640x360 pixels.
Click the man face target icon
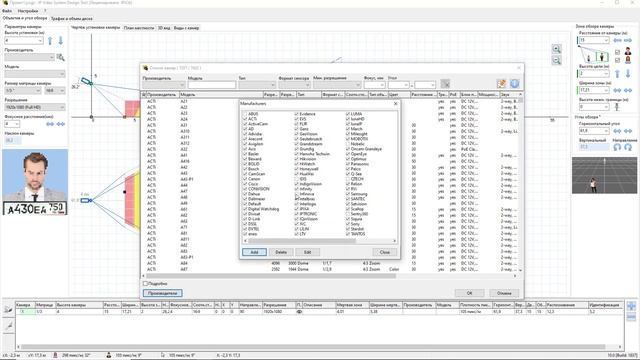[628, 52]
